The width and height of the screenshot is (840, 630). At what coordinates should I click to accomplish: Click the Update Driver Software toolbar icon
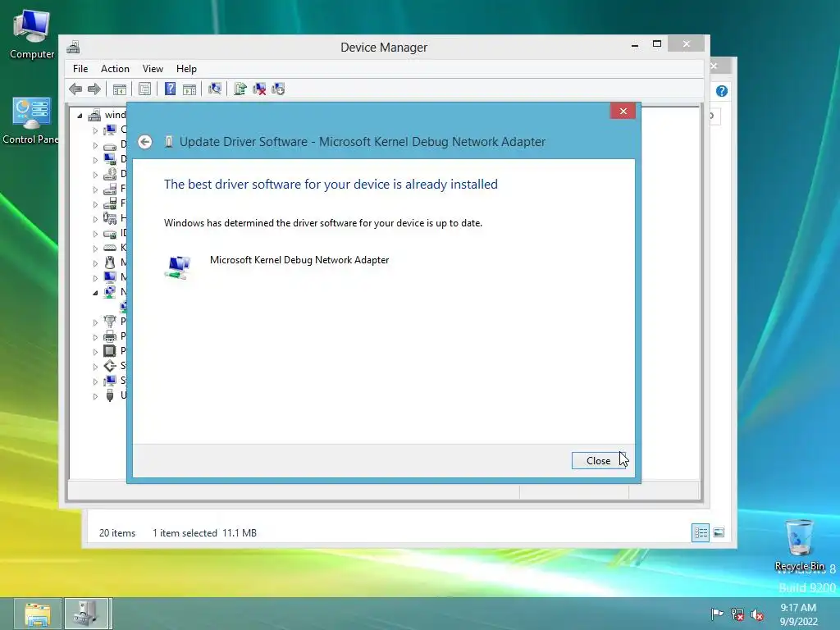[x=240, y=89]
